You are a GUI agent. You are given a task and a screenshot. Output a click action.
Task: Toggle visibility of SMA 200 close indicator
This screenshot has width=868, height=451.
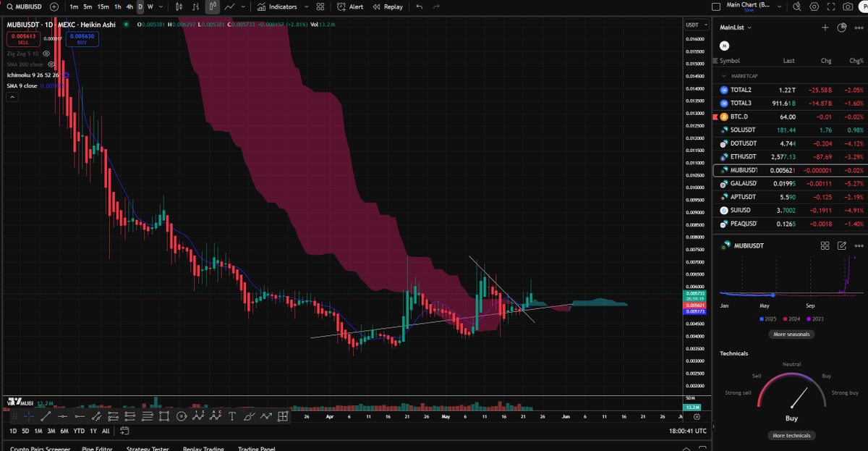51,64
